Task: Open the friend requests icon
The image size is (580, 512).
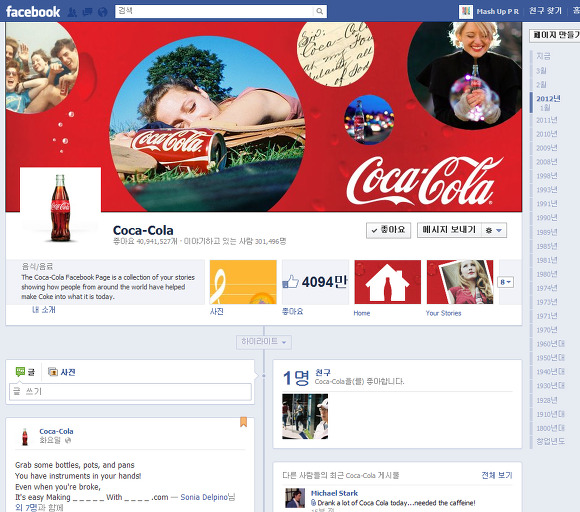Action: 72,12
